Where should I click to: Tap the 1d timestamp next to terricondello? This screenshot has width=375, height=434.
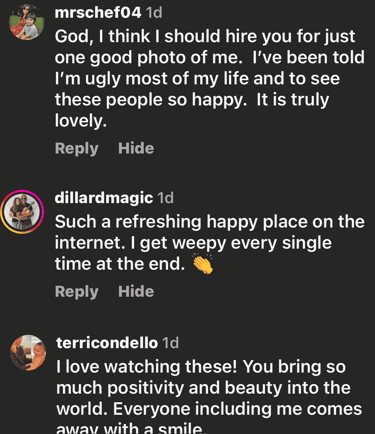tap(171, 343)
